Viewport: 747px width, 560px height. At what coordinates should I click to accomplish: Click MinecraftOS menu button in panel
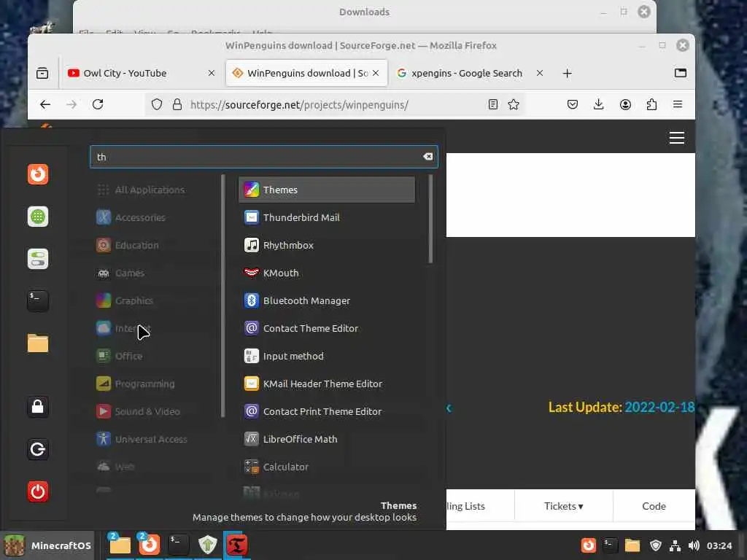tap(47, 545)
